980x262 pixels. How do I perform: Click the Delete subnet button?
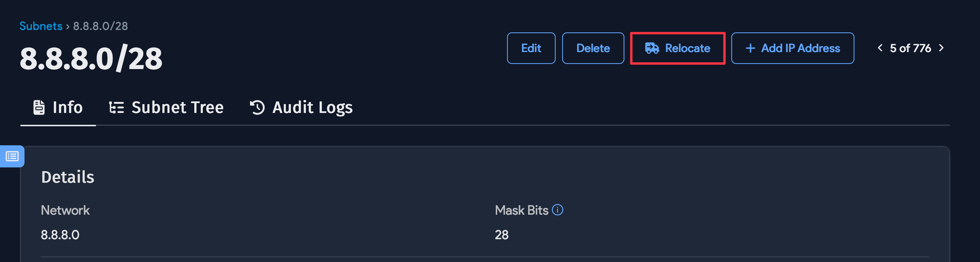click(593, 48)
